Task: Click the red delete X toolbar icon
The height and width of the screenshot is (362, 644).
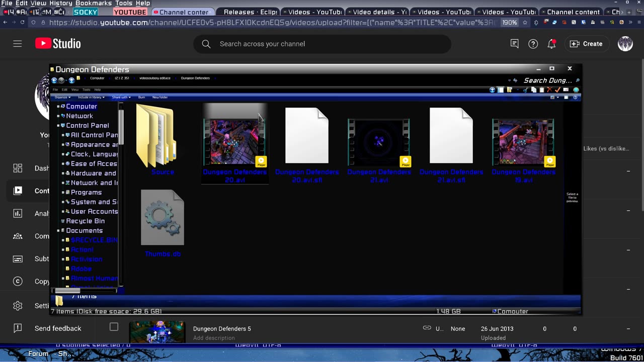Action: tap(549, 90)
